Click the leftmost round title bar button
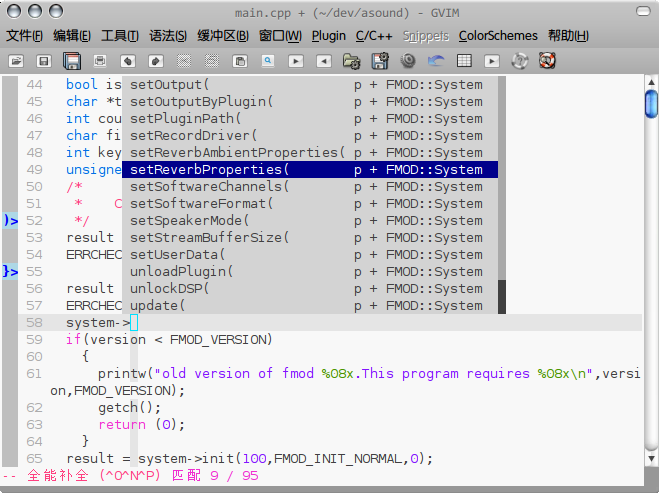This screenshot has height=493, width=659. 14,11
